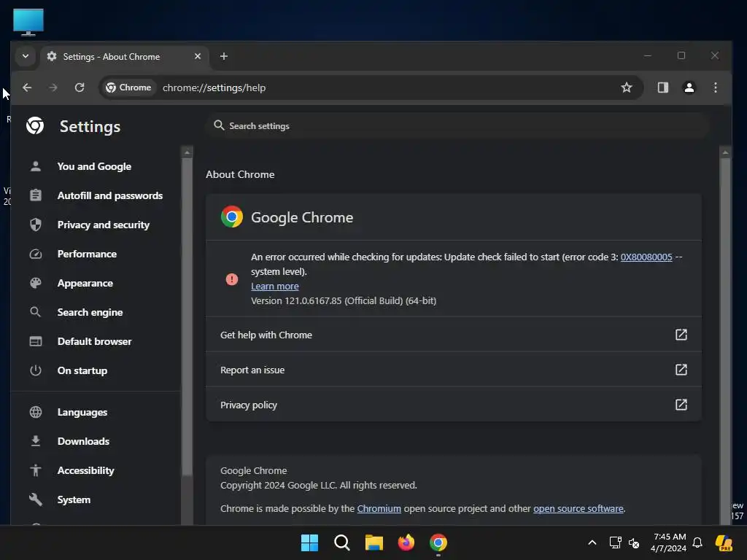Open Firefox from the taskbar

[406, 542]
